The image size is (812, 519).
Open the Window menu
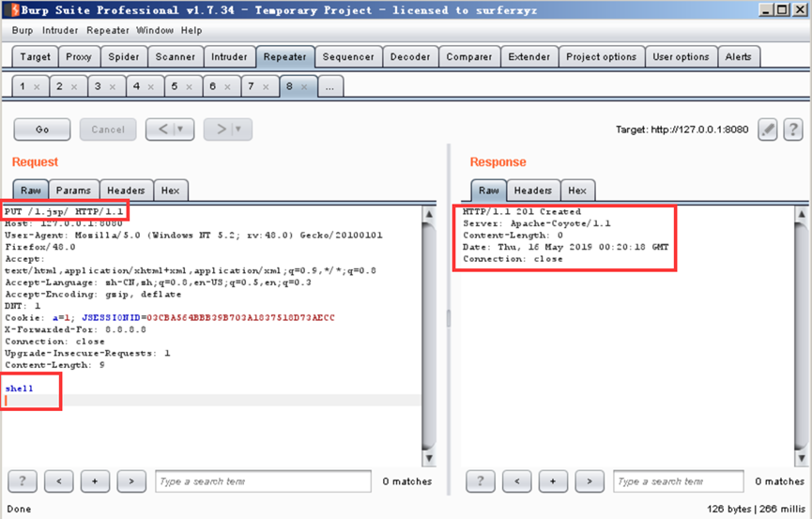tap(155, 31)
